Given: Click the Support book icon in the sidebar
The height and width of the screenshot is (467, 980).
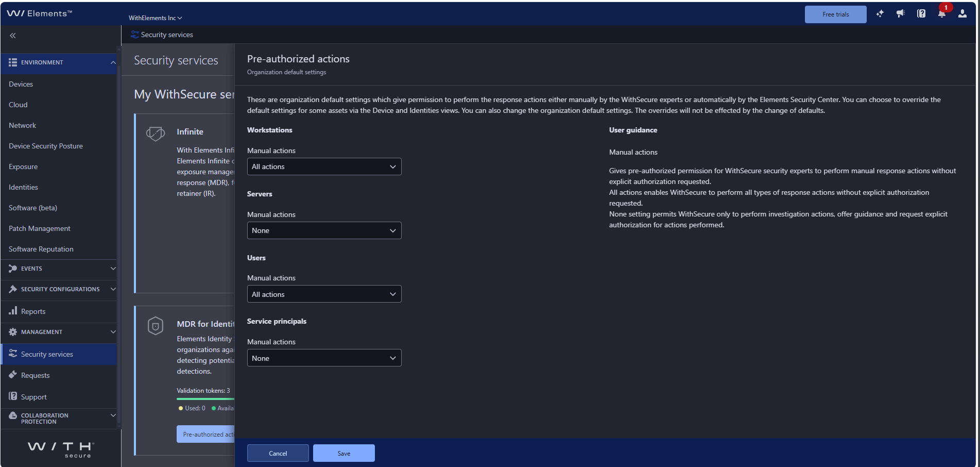Looking at the screenshot, I should 13,396.
